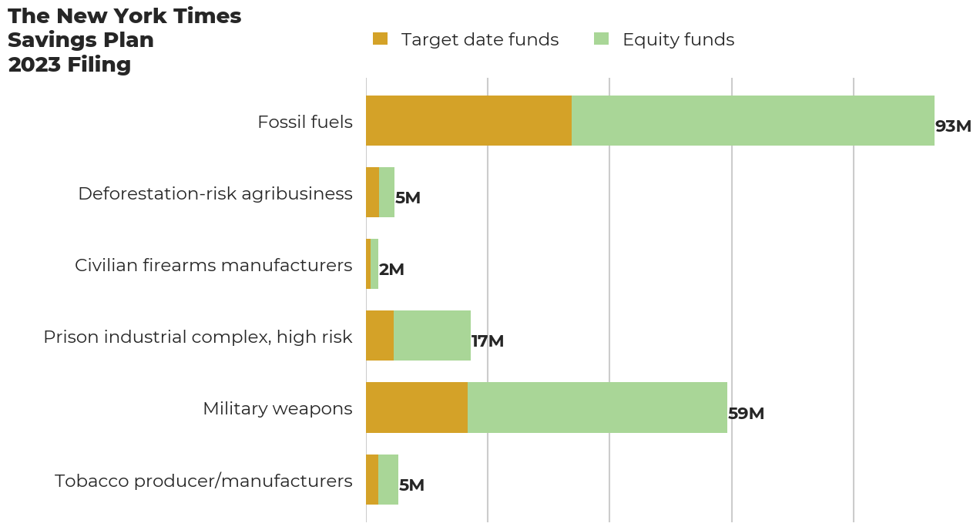Click the green Deforestation-risk agribusiness segment

387,193
